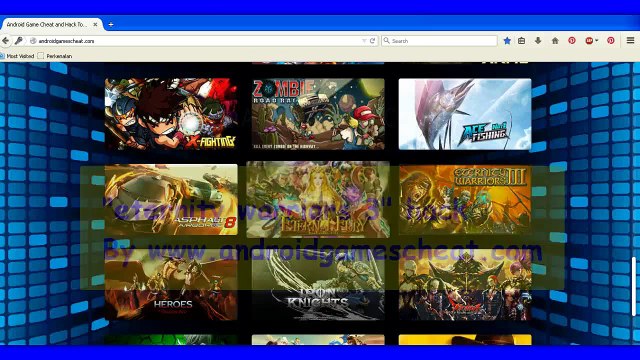Image resolution: width=640 pixels, height=360 pixels.
Task: Open the Downloads arrow icon
Action: pyautogui.click(x=538, y=40)
